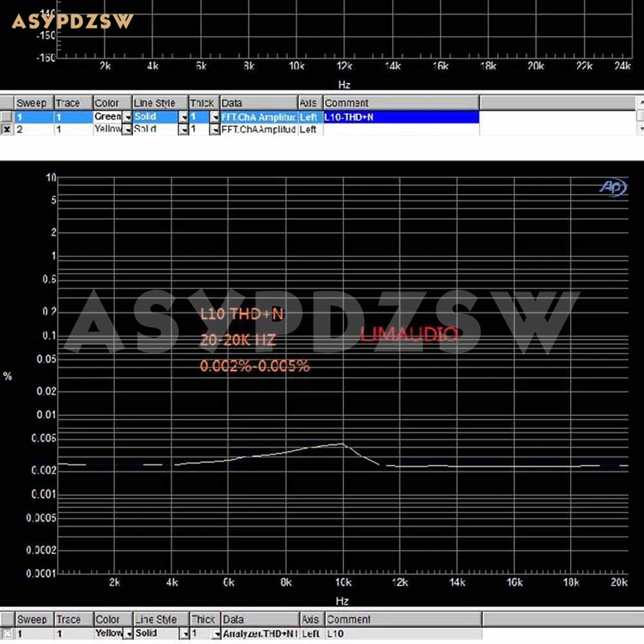
Task: Click the Sweep header in the THD+N legend table
Action: click(34, 620)
